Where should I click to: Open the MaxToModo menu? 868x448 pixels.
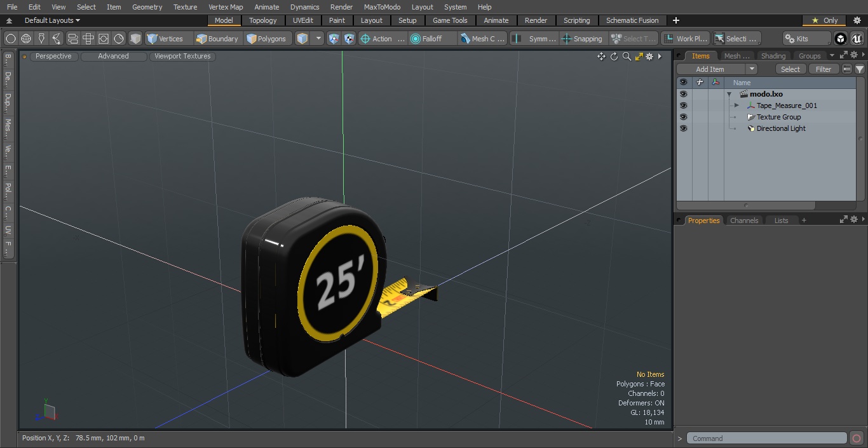pyautogui.click(x=382, y=7)
